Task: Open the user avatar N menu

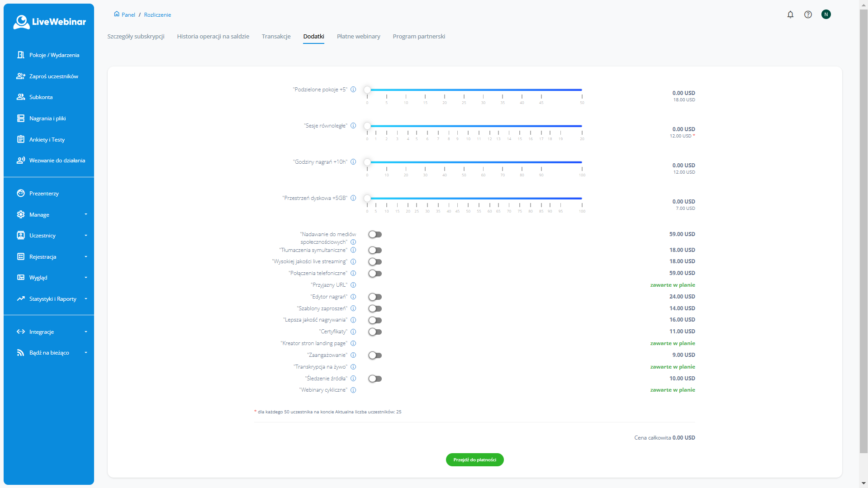Action: click(826, 14)
